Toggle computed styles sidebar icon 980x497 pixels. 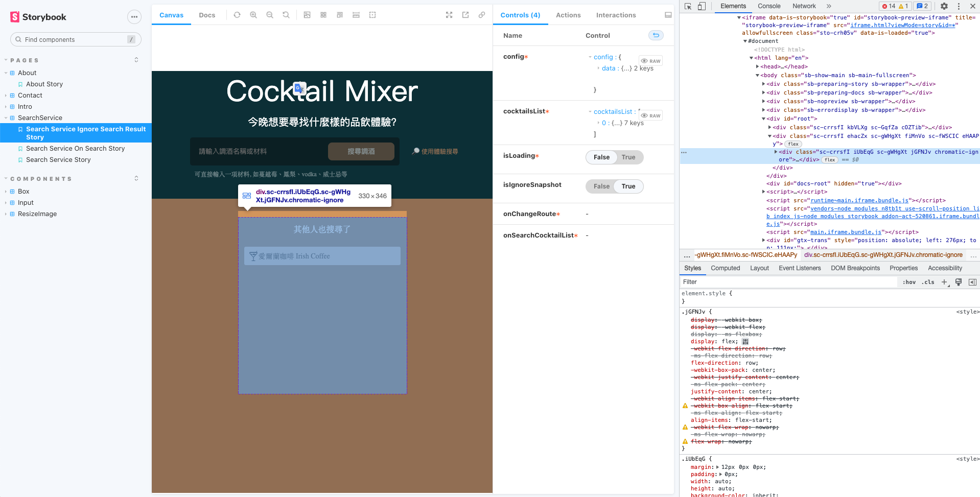tap(972, 282)
